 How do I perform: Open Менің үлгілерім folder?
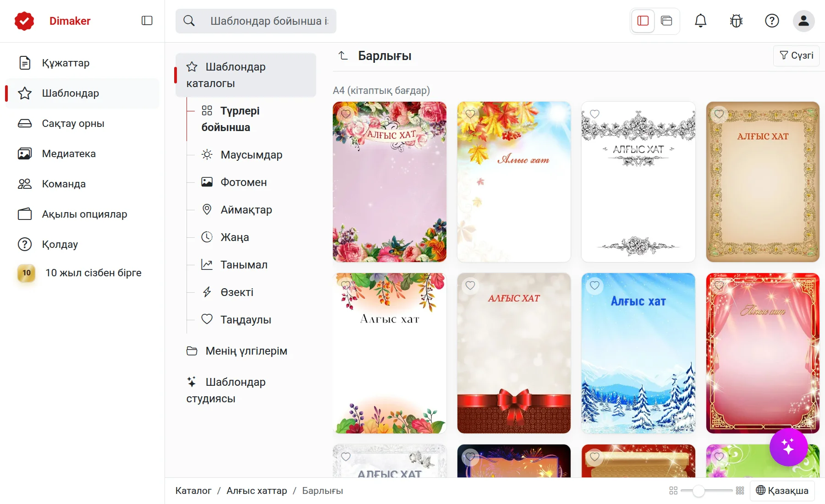click(246, 351)
